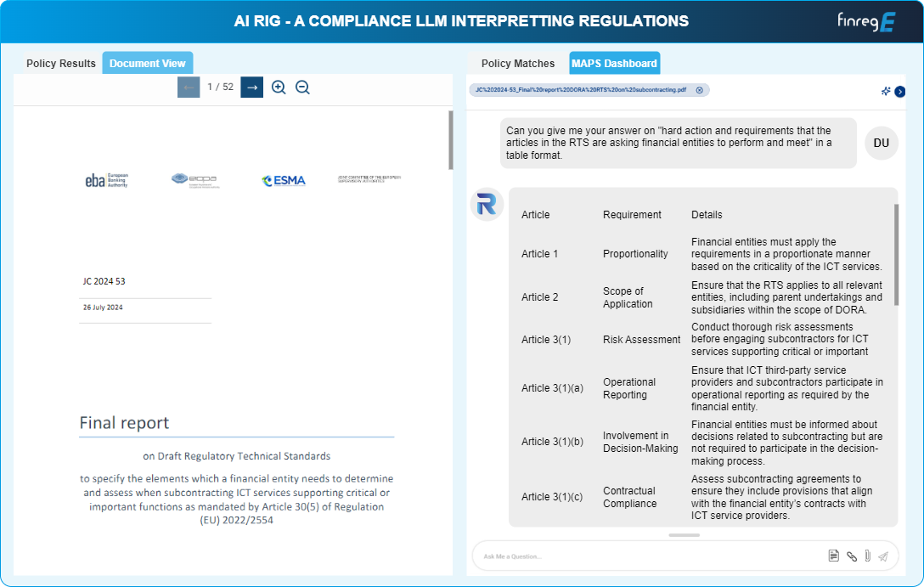Click the Risk Assessment requirement cell
Image resolution: width=924 pixels, height=587 pixels.
pyautogui.click(x=641, y=340)
